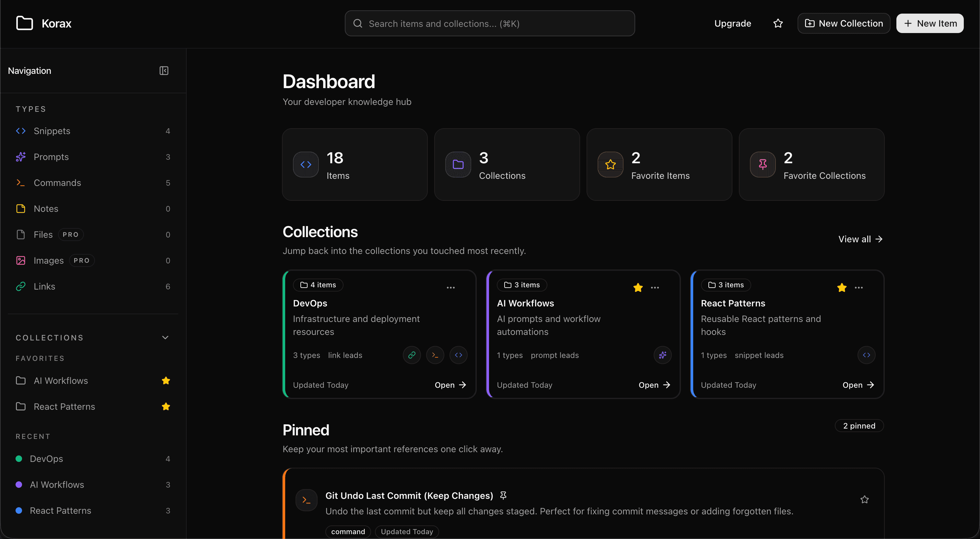Click the Korax folder logo icon
980x539 pixels.
pyautogui.click(x=24, y=23)
